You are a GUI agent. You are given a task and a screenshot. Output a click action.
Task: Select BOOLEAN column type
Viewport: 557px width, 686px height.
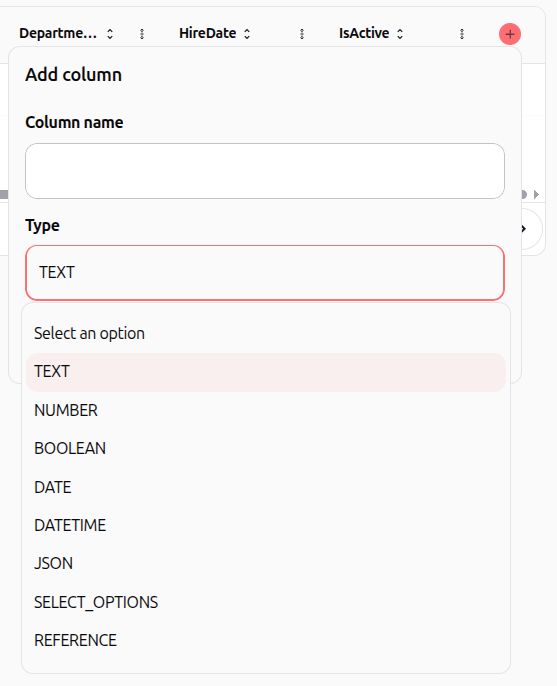pos(266,448)
